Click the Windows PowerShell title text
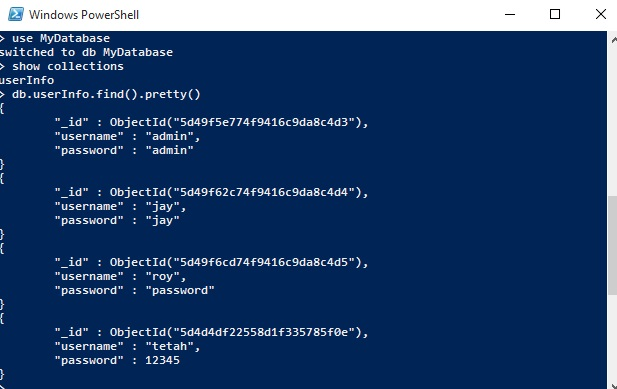 [84, 15]
